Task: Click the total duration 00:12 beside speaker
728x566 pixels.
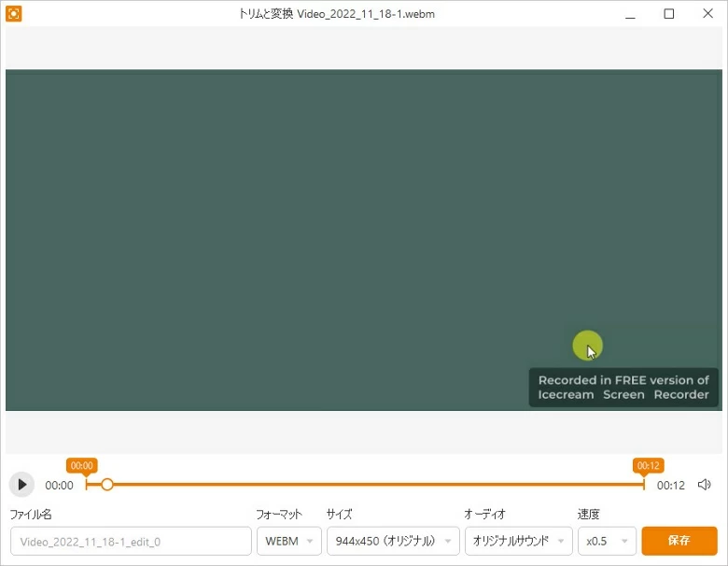Action: coord(670,486)
